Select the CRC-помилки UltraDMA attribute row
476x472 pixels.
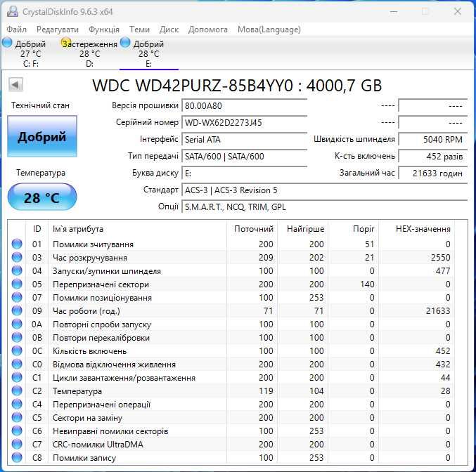[x=233, y=444]
